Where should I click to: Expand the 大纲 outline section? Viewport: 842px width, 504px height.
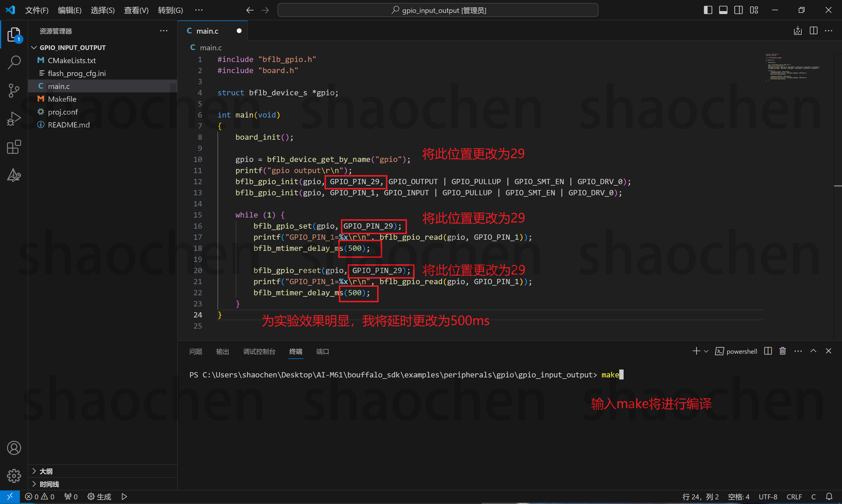tap(102, 471)
